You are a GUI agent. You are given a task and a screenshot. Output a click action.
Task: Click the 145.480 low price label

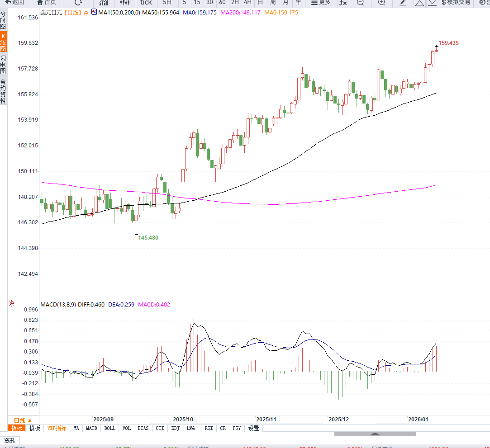coord(148,238)
